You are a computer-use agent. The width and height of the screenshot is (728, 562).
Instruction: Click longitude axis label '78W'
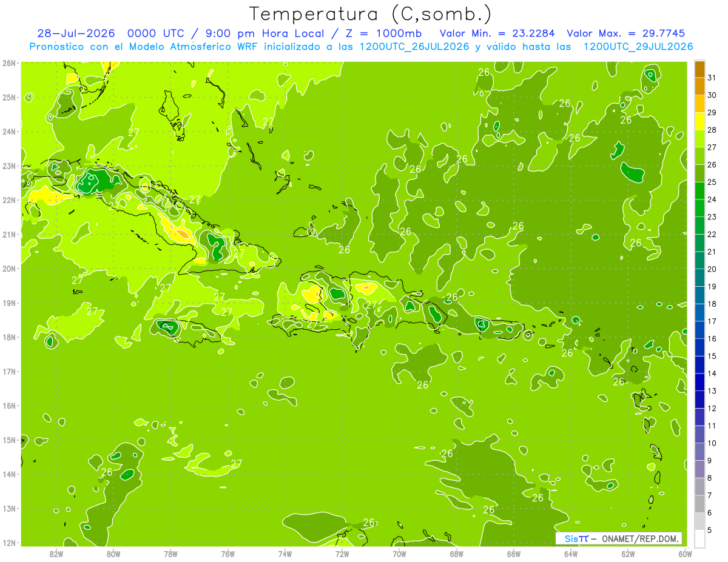(x=170, y=554)
